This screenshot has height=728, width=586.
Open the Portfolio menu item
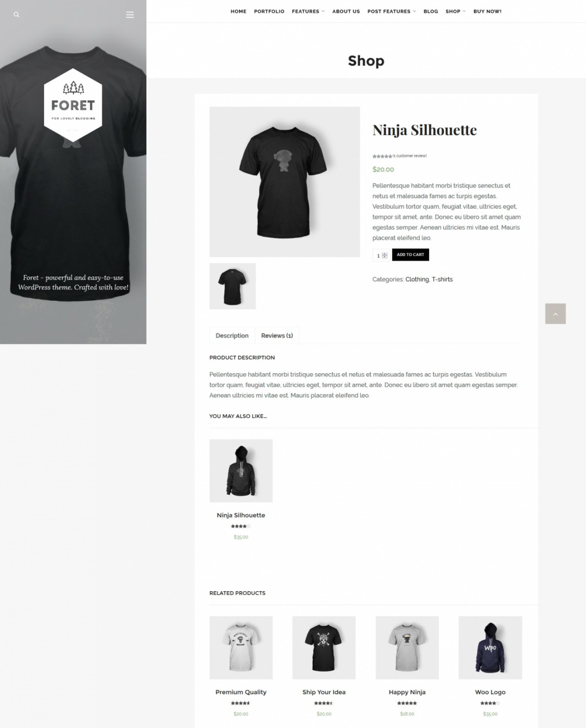(x=269, y=11)
